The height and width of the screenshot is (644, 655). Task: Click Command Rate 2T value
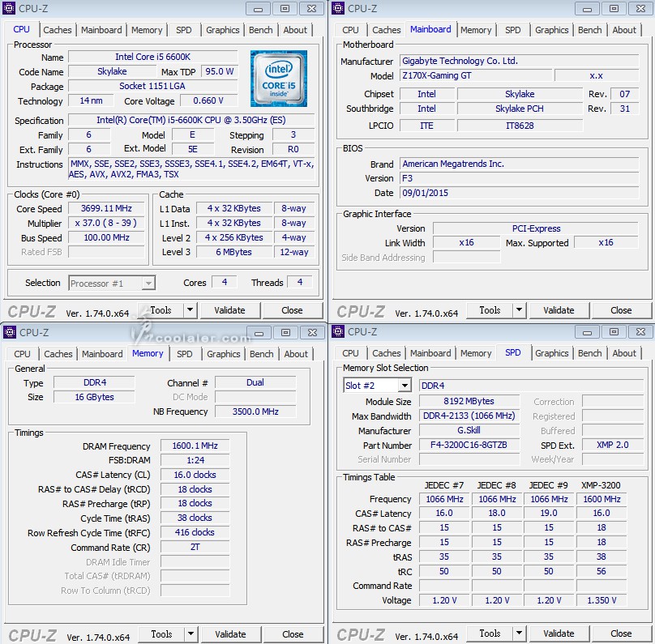pos(195,547)
